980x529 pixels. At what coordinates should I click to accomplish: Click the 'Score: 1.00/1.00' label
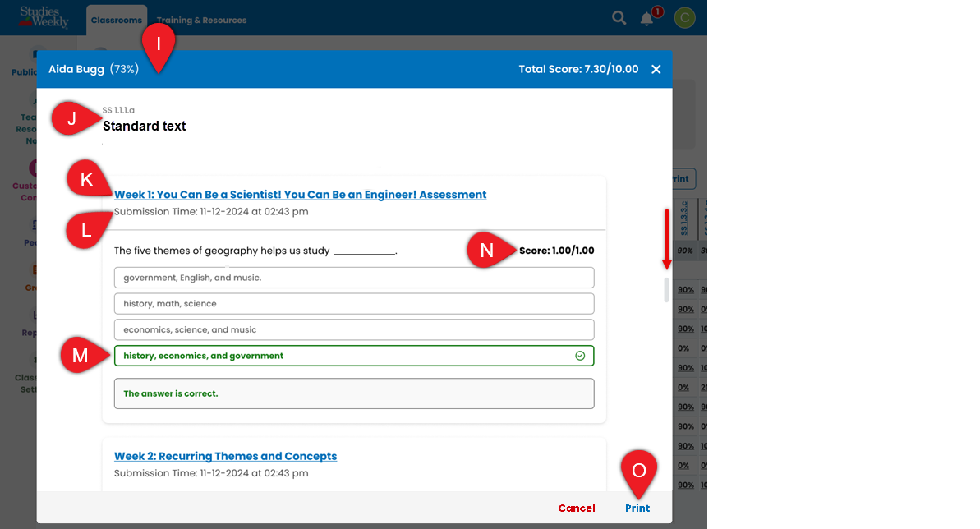(556, 251)
